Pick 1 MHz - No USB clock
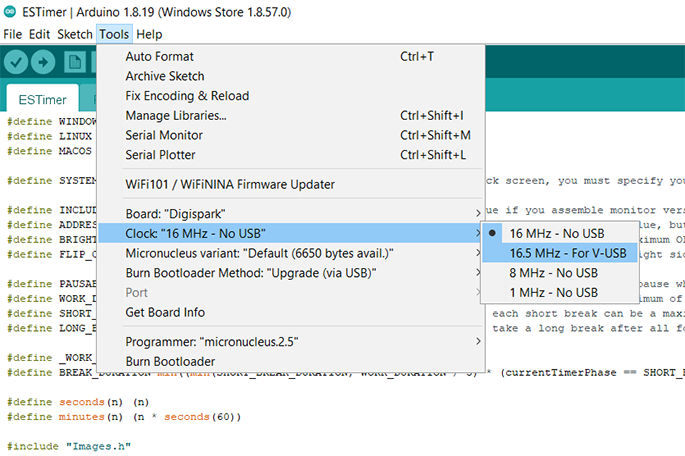This screenshot has width=685, height=456. tap(553, 292)
